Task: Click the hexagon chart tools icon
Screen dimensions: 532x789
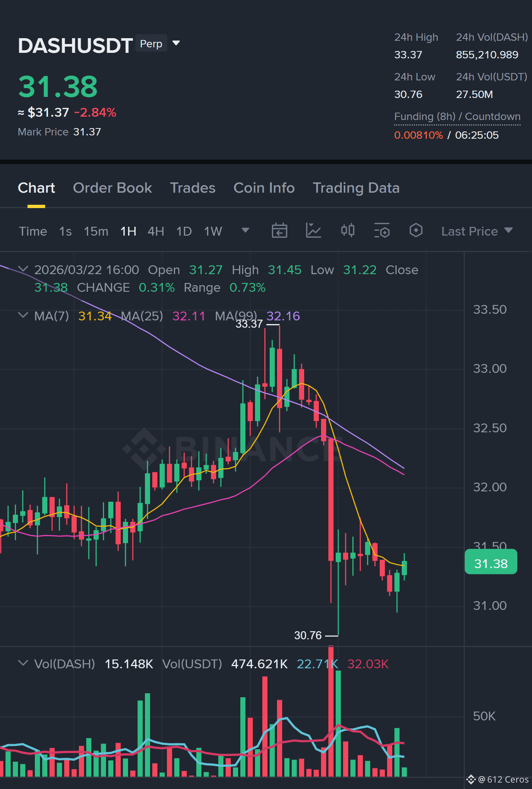Action: pyautogui.click(x=416, y=230)
